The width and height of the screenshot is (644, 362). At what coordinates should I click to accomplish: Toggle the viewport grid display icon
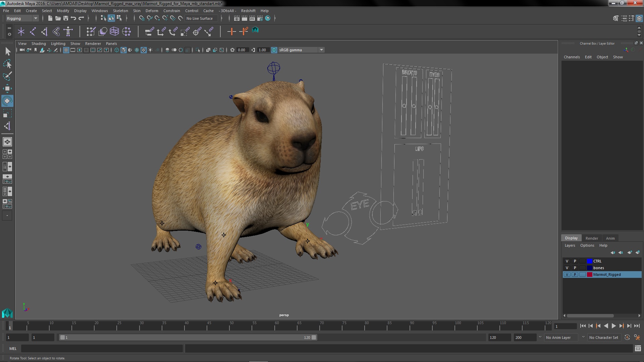pyautogui.click(x=66, y=50)
